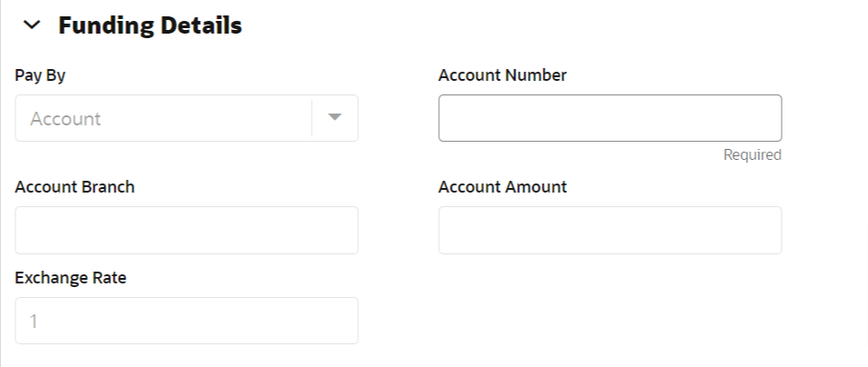868x367 pixels.
Task: Click the Required hint under Account Number
Action: pos(752,155)
